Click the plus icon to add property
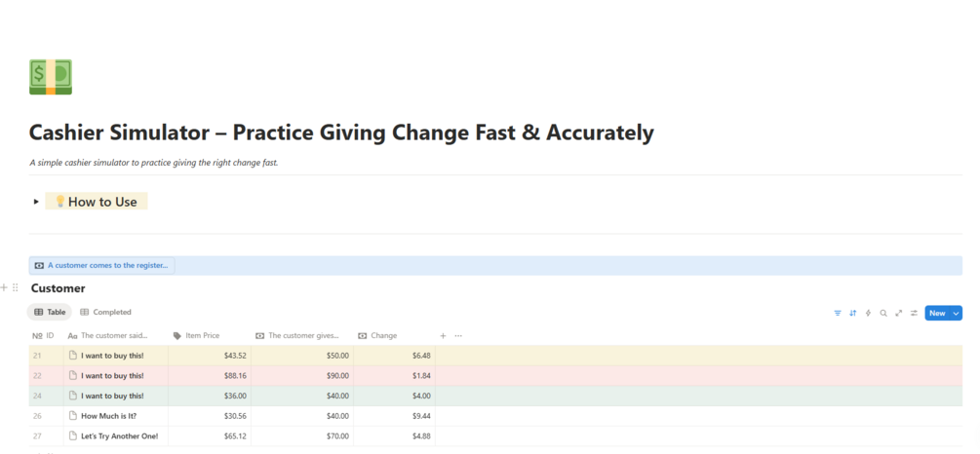The width and height of the screenshot is (980, 454). (x=443, y=336)
